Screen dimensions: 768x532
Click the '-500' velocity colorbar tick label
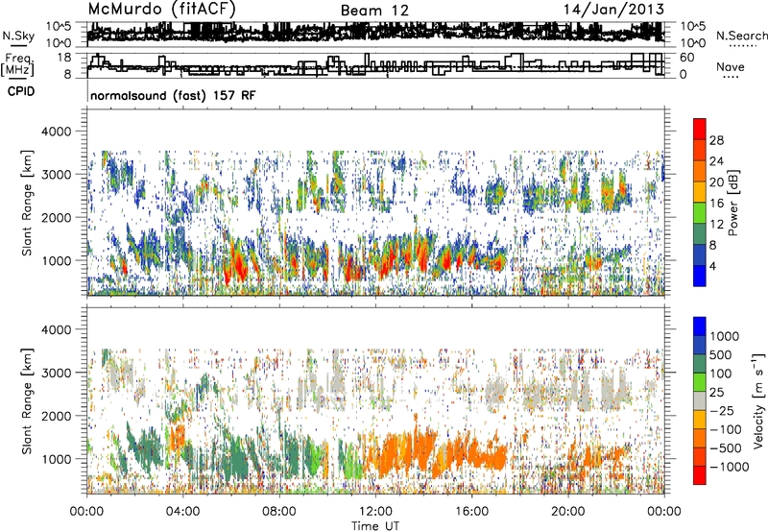(726, 447)
